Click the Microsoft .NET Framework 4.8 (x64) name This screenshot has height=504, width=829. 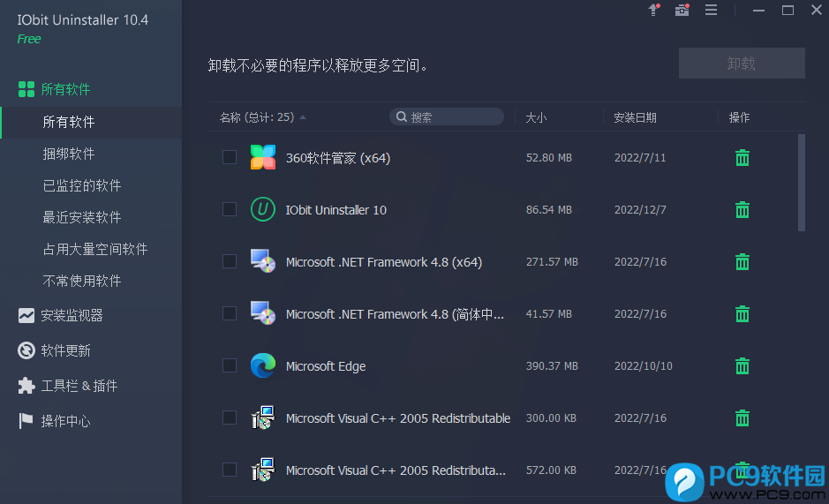pos(384,262)
